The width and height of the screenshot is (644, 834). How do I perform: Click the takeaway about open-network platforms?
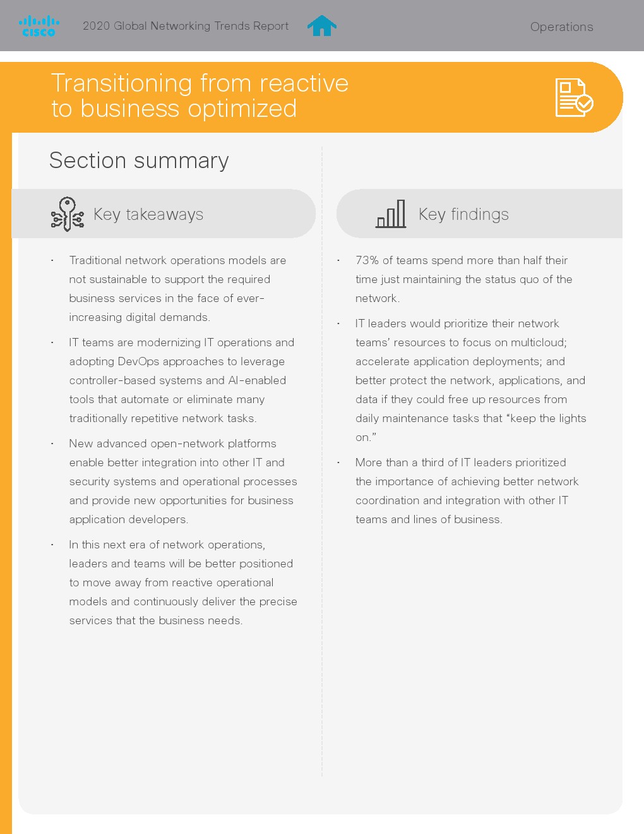182,481
